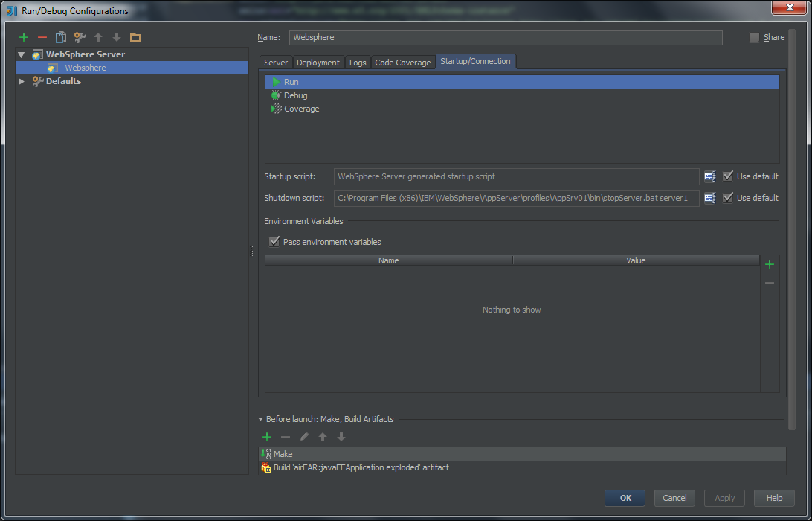Copy the selected configuration
The image size is (812, 521).
61,37
